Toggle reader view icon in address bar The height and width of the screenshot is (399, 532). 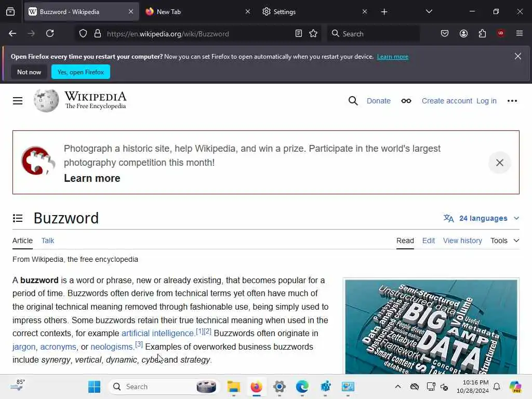tap(299, 33)
